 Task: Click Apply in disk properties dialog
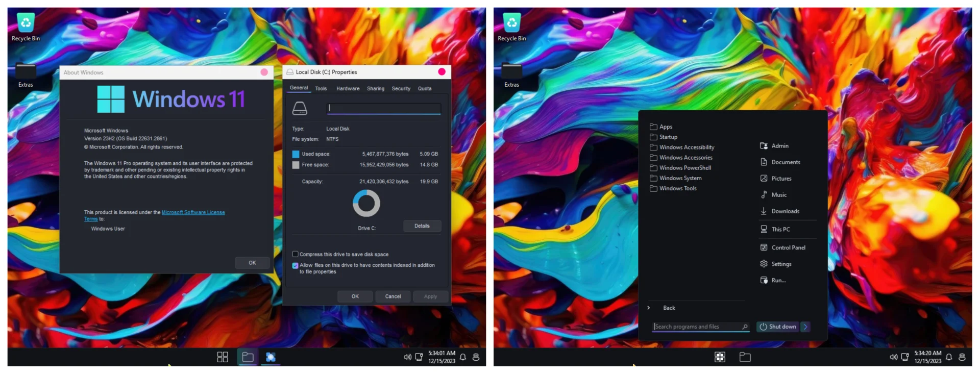(430, 296)
